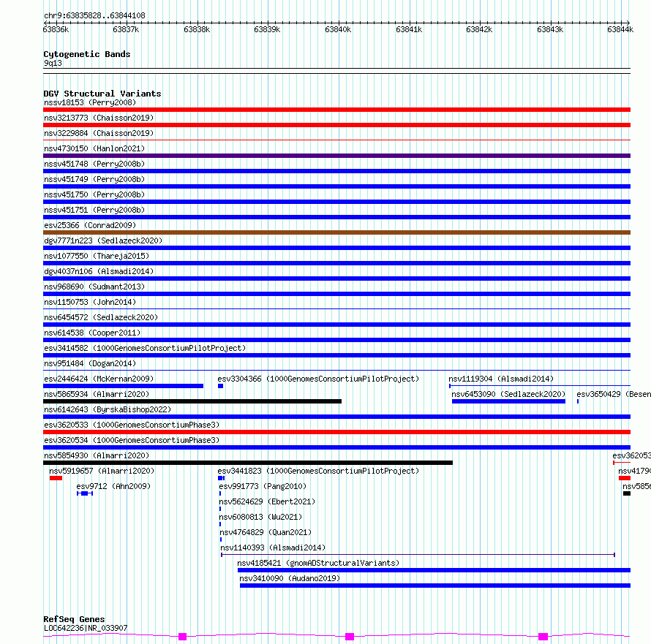This screenshot has height=644, width=651.
Task: Click nsv4764829 (Quan2021) label
Action: point(266,532)
